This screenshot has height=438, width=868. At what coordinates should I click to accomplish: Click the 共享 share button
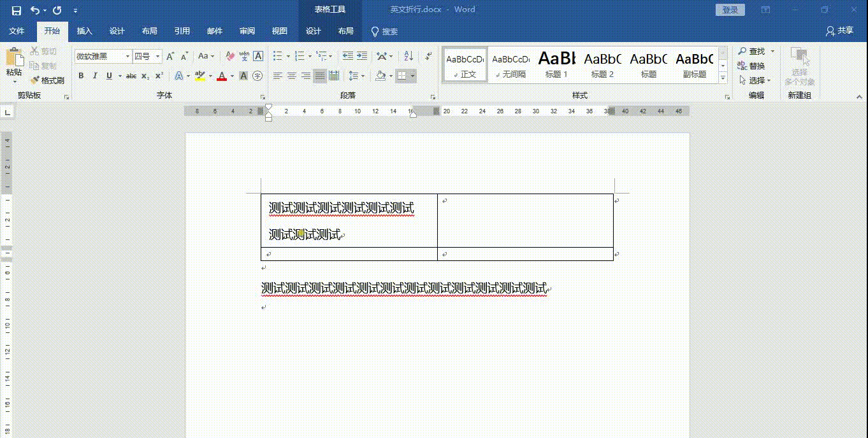click(839, 31)
